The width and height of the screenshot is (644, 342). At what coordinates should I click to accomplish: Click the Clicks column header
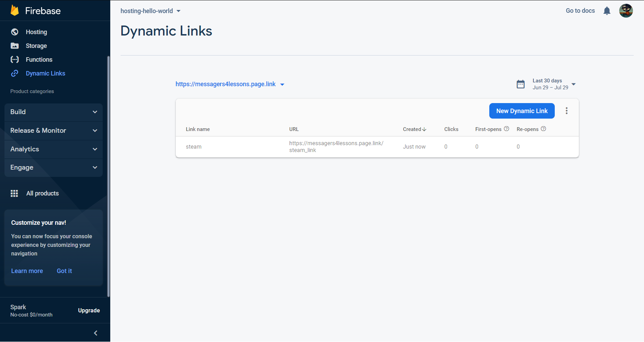point(451,129)
